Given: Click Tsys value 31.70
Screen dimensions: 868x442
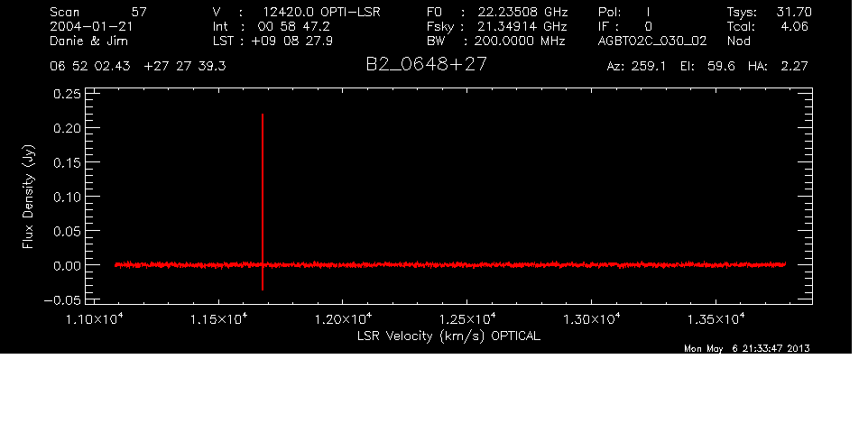Looking at the screenshot, I should pos(794,12).
